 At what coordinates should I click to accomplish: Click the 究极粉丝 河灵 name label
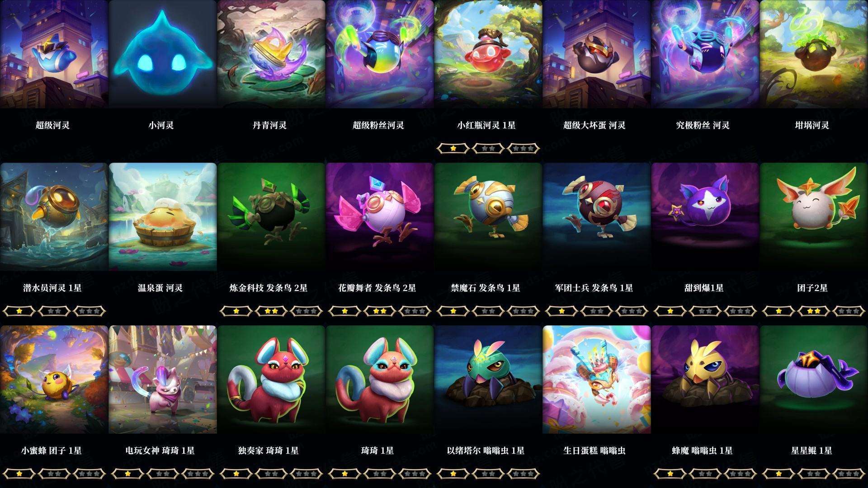click(x=703, y=125)
